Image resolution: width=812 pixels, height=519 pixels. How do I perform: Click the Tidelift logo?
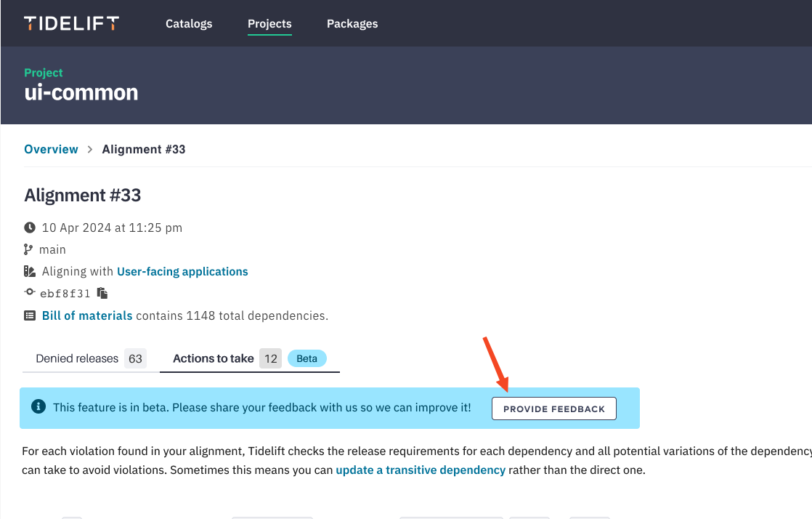coord(71,23)
